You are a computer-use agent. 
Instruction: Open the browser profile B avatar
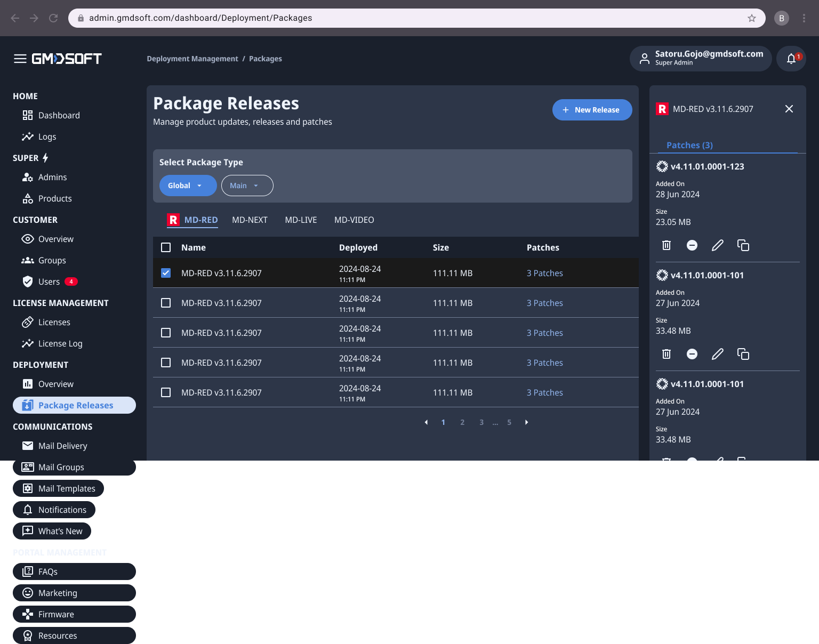(x=782, y=18)
